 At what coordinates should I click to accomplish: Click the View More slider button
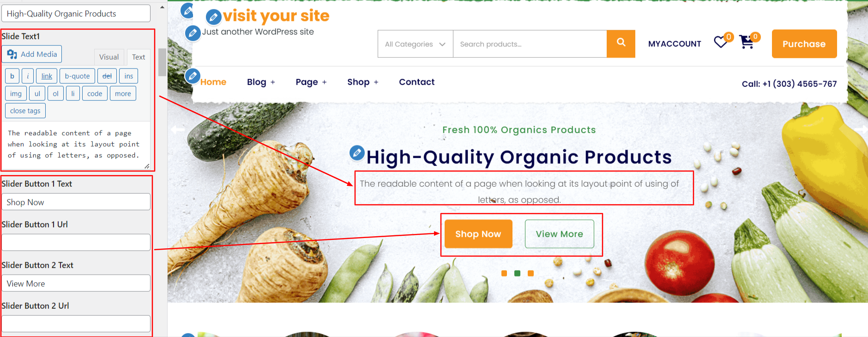click(559, 234)
